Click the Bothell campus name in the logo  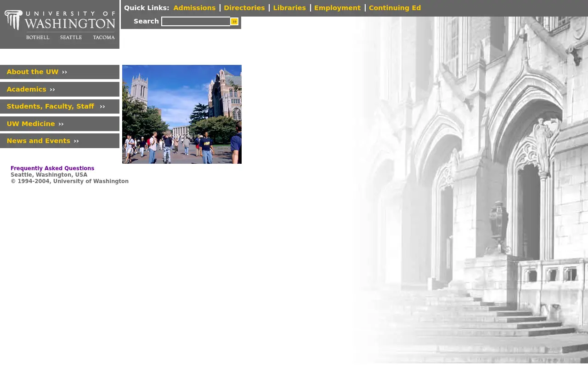tap(38, 37)
